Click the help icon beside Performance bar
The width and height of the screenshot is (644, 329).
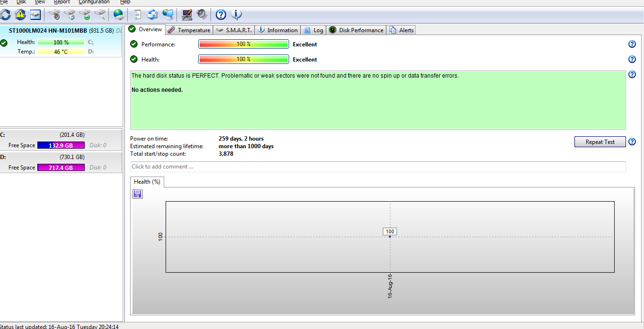click(x=632, y=44)
